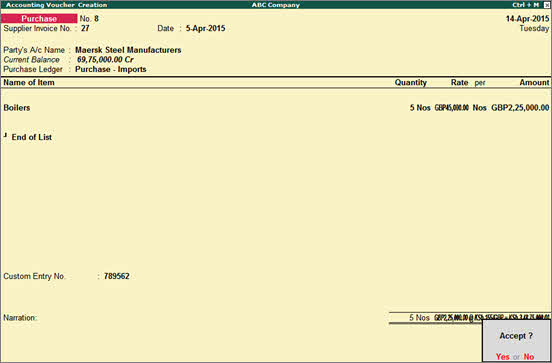552x363 pixels.
Task: Edit quantity 5 Nos for Boilers
Action: (420, 108)
